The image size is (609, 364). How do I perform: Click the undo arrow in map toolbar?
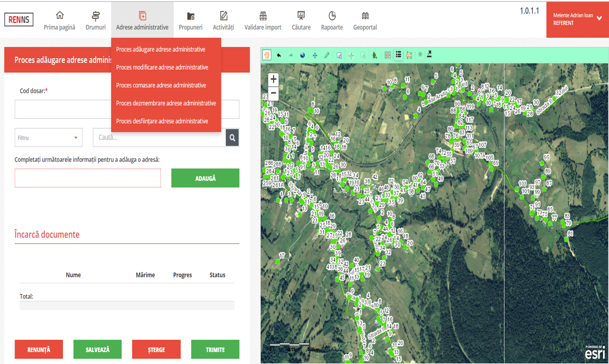pyautogui.click(x=279, y=55)
